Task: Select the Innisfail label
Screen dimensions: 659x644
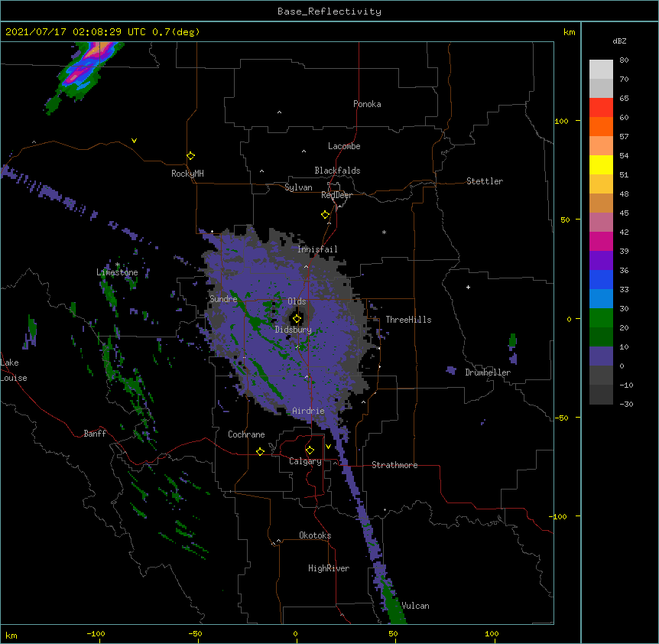Action: [x=317, y=249]
